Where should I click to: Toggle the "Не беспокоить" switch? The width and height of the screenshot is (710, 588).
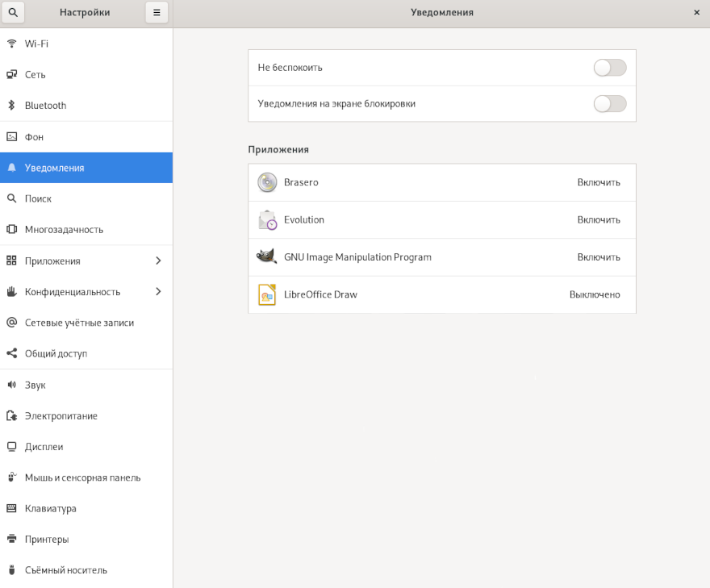[609, 68]
